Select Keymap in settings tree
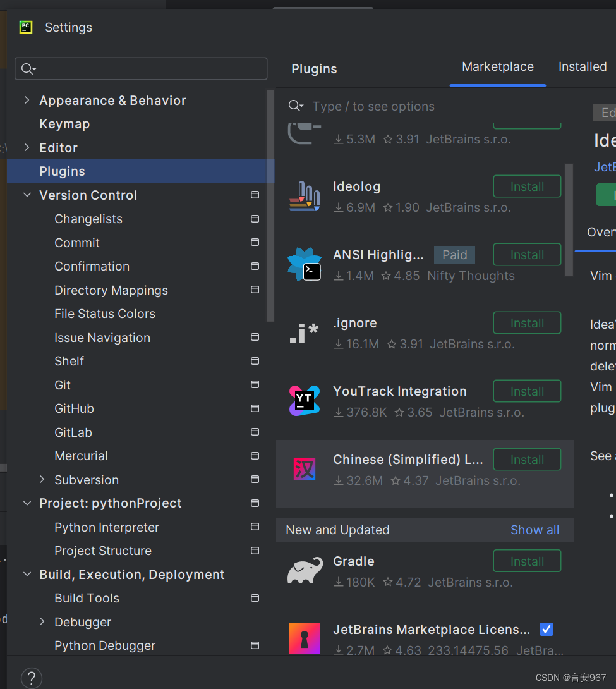The width and height of the screenshot is (616, 689). tap(64, 124)
